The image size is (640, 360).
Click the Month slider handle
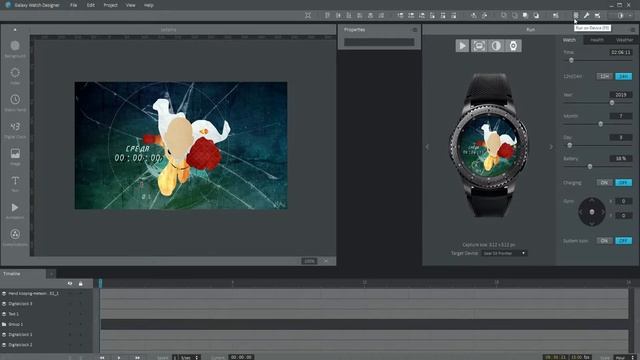(600, 124)
